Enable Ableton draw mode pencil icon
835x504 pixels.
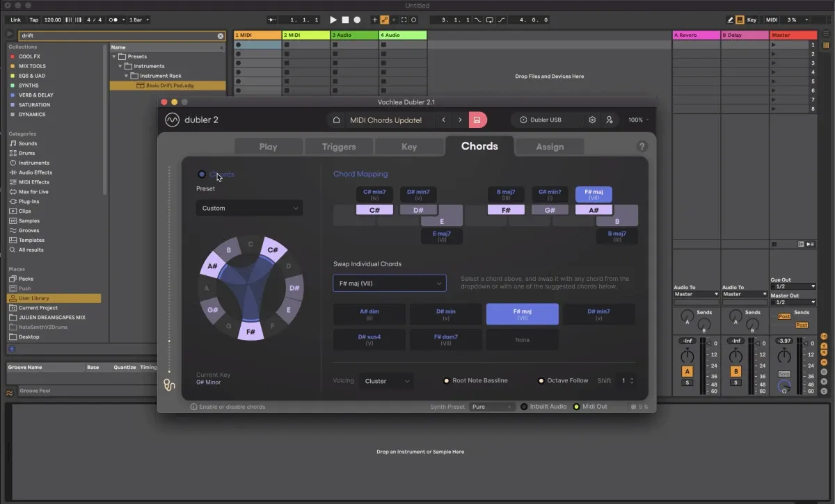coord(731,20)
